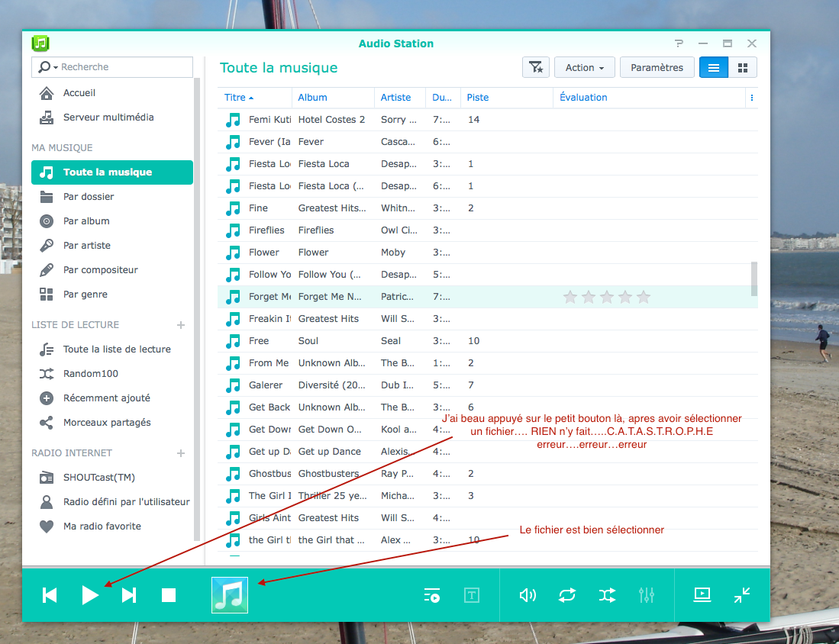Switch to mini player mode
This screenshot has width=839, height=644.
741,595
